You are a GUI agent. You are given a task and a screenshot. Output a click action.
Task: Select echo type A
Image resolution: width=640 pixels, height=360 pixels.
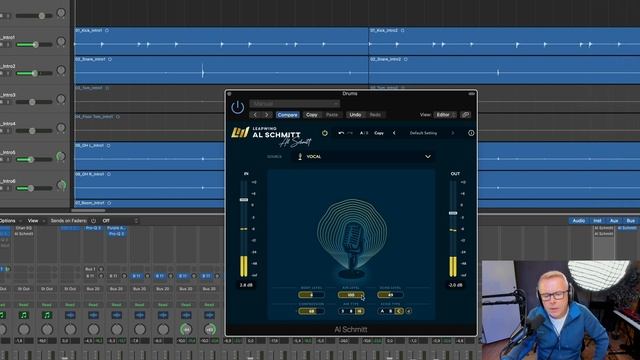coord(382,311)
